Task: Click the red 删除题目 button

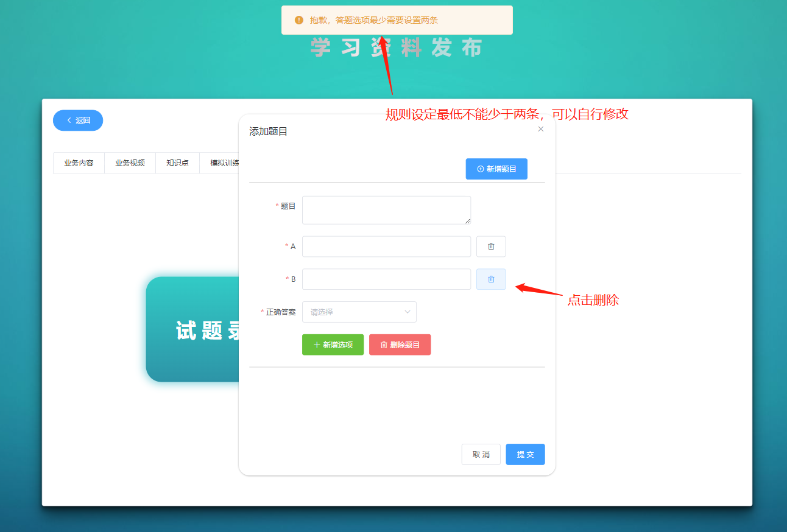Action: coord(400,345)
